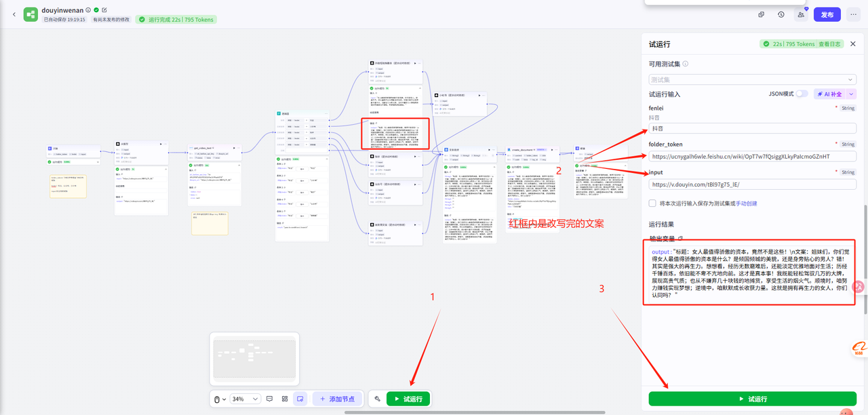
Task: Click the edit icon next to douyinwenan
Action: point(104,10)
